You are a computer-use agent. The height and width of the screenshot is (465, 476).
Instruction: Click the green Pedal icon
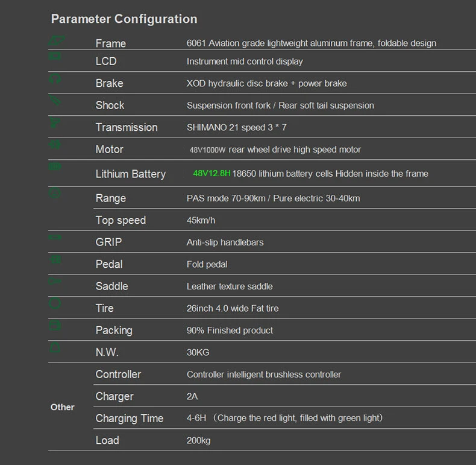pos(55,259)
